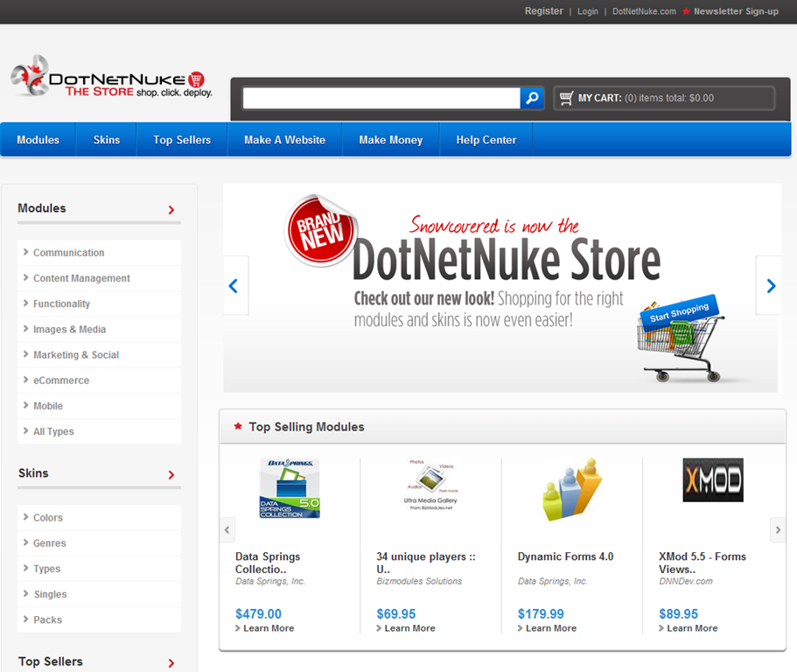Open the Communication module category

(99, 253)
